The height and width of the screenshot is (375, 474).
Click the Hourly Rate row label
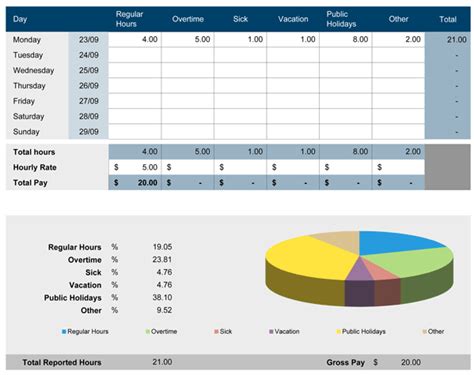click(x=35, y=167)
